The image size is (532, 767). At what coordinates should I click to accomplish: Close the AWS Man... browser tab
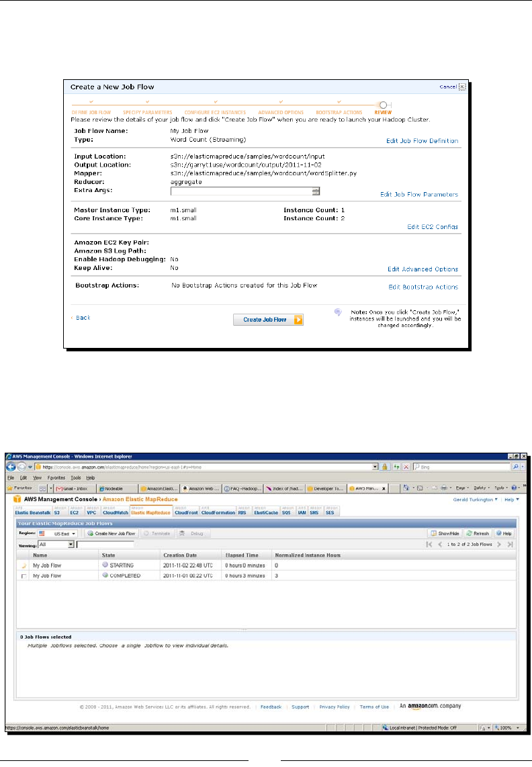[384, 489]
